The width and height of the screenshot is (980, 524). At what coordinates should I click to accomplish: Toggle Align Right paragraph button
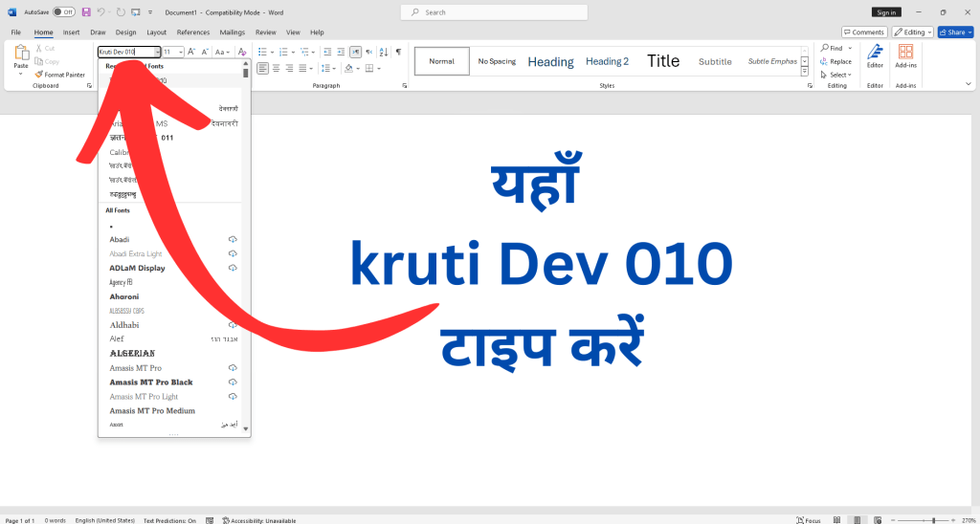(x=289, y=68)
